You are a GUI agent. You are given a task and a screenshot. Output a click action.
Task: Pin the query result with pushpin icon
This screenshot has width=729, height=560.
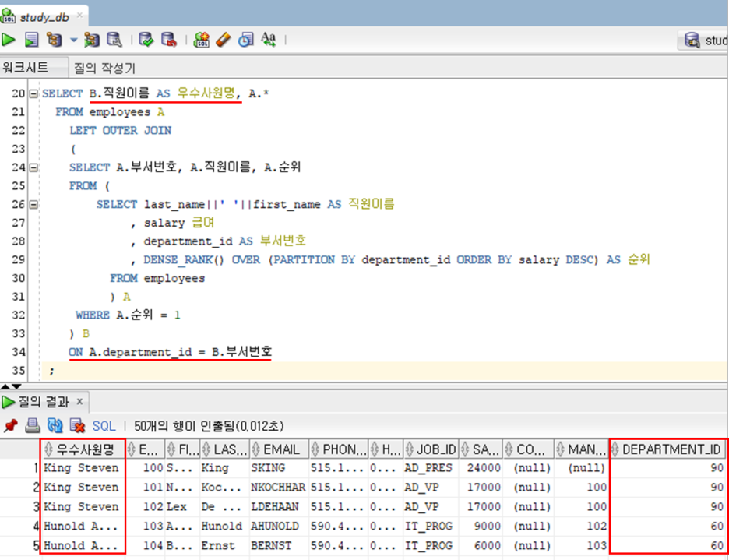tap(11, 425)
